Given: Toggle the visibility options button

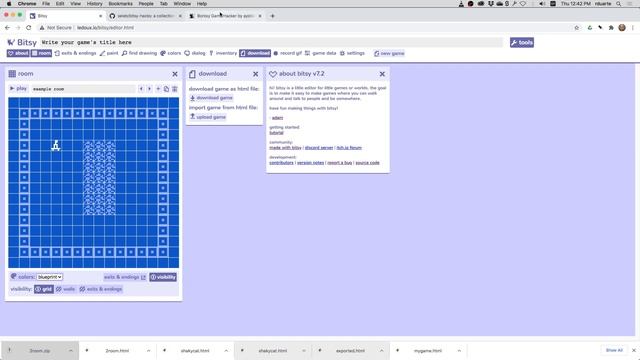Looking at the screenshot, I should [x=163, y=277].
